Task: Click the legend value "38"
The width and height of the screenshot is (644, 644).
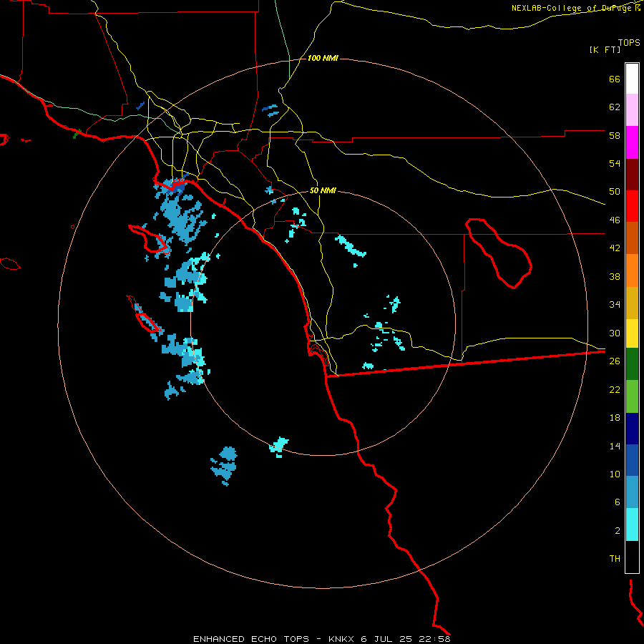Action: pyautogui.click(x=615, y=276)
